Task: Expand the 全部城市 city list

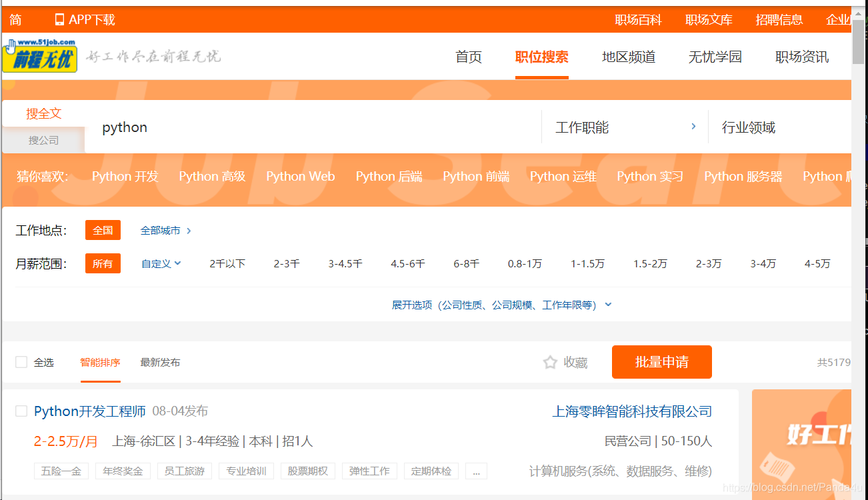Action: coord(165,230)
